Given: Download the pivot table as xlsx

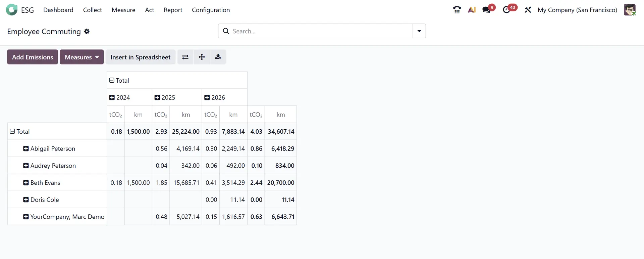Looking at the screenshot, I should 218,57.
